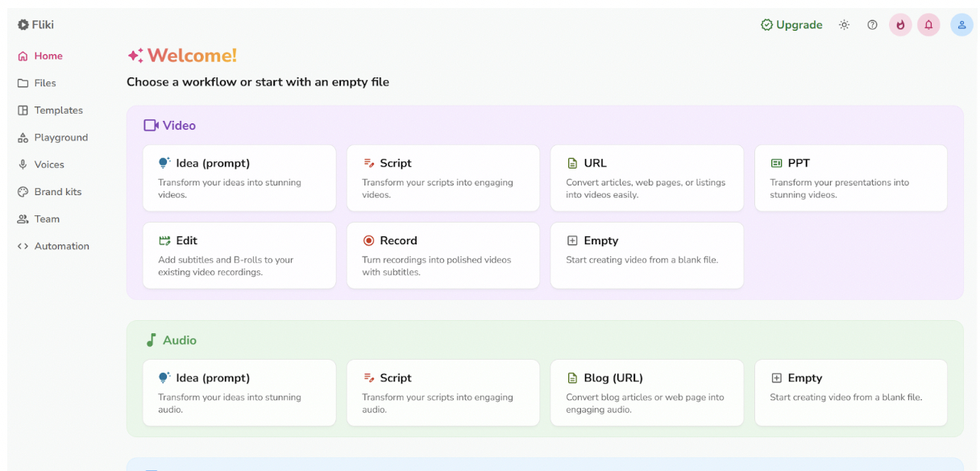Open Brand kits palette item
Screen dimensions: 980x471
click(57, 192)
